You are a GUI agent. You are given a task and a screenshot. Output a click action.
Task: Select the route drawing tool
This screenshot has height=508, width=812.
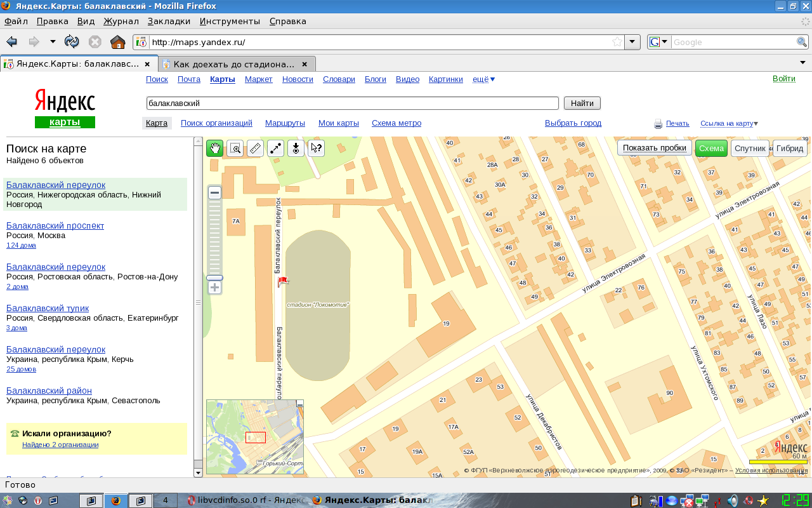[x=275, y=149]
